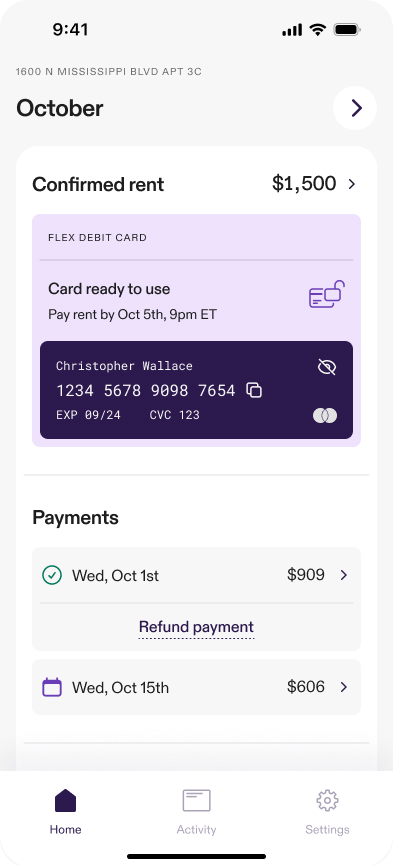This screenshot has height=867, width=393.
Task: Click the green checkmark on Oct 1st payment
Action: click(x=52, y=576)
